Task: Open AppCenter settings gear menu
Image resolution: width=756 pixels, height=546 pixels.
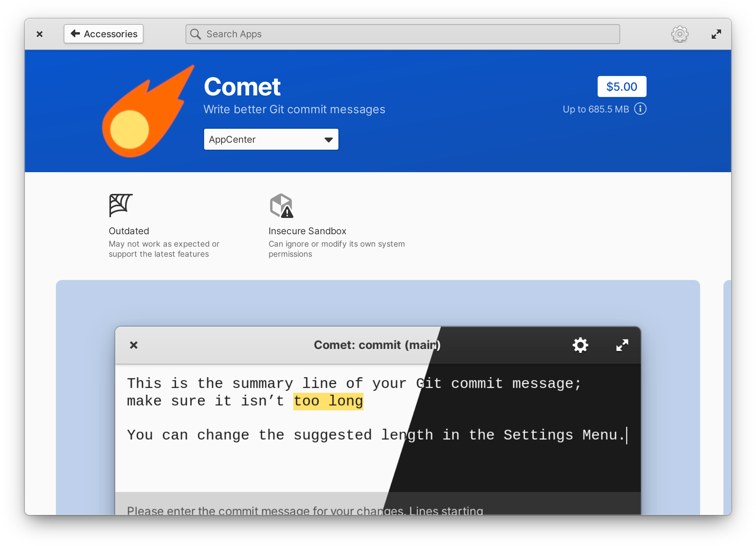Action: coord(680,34)
